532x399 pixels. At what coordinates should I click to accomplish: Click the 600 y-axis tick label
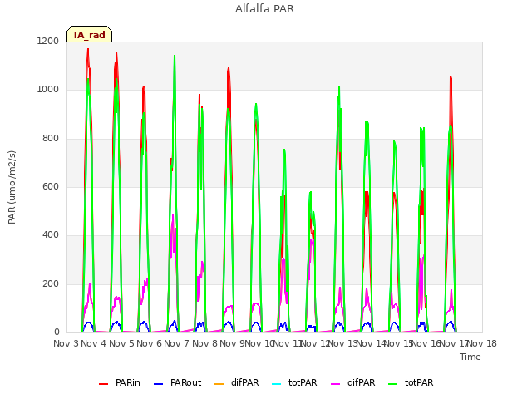click(x=51, y=186)
